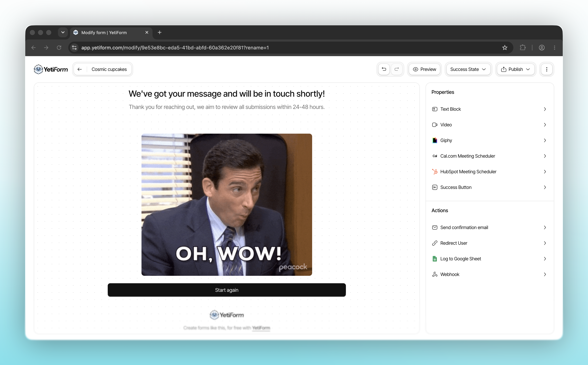Expand Webhook chevron
The height and width of the screenshot is (365, 588).
click(545, 274)
